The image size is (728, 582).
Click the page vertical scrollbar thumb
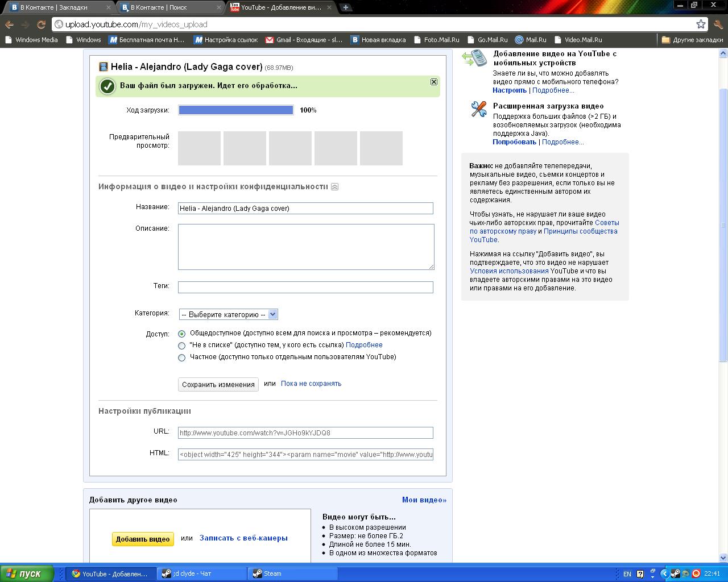pyautogui.click(x=723, y=225)
